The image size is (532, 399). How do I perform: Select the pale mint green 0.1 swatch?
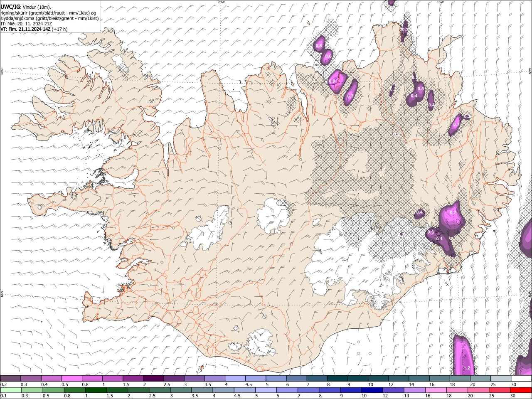click(x=11, y=390)
